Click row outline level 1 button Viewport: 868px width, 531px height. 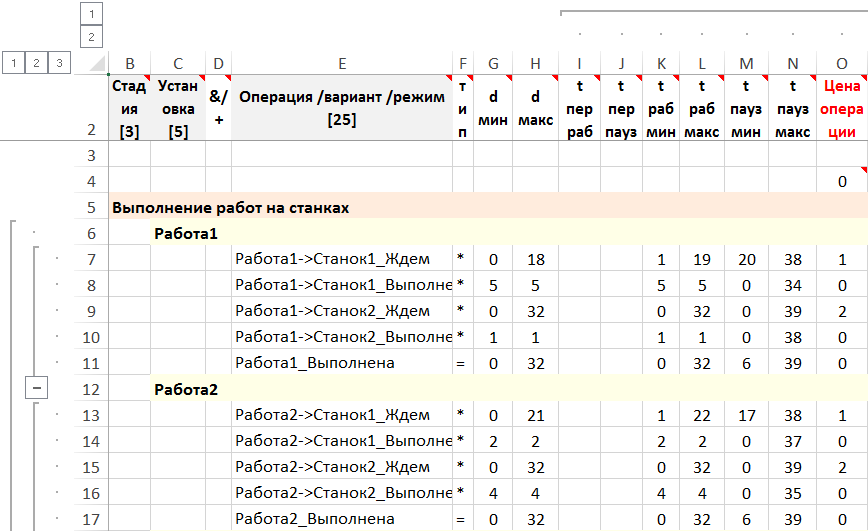(x=13, y=63)
